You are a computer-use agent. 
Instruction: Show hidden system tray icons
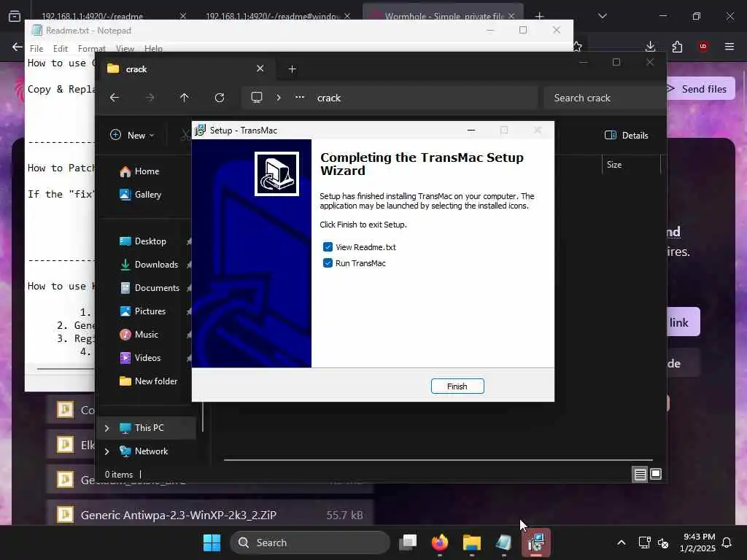tap(622, 542)
